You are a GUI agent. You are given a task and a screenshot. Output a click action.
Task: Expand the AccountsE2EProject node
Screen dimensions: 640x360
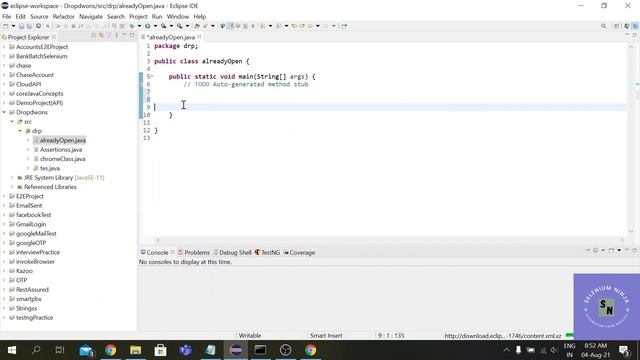tap(4, 47)
